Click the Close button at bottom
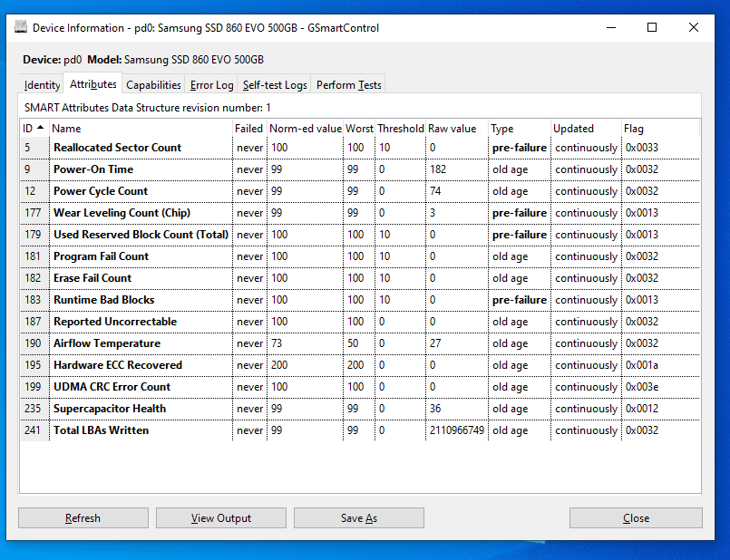The image size is (730, 560). coord(636,517)
